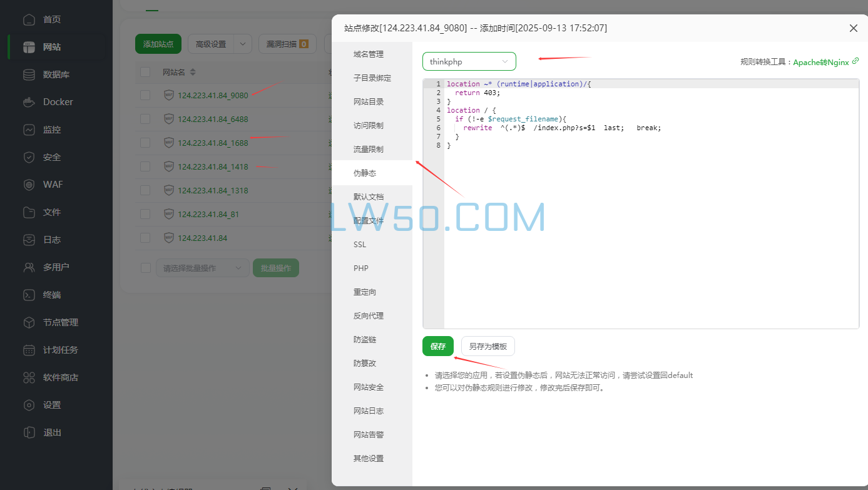The height and width of the screenshot is (490, 868).
Task: Click the 保存 save button
Action: [x=437, y=346]
